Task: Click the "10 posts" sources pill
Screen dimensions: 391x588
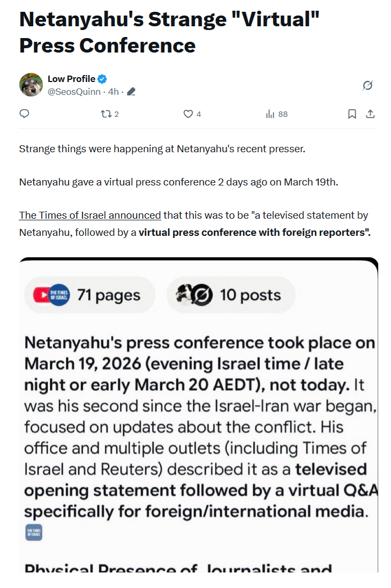Action: [x=231, y=295]
